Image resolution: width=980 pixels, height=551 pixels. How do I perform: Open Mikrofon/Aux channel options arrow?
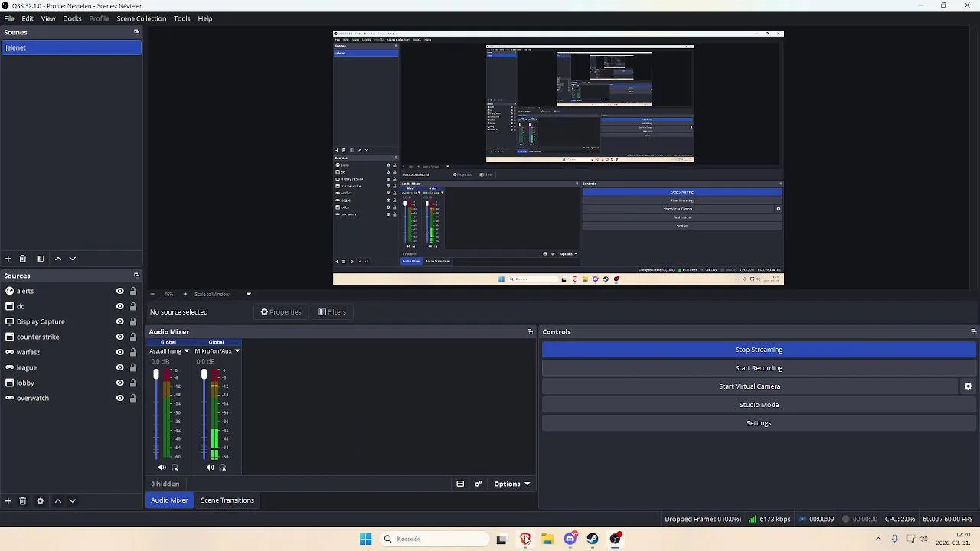point(237,351)
